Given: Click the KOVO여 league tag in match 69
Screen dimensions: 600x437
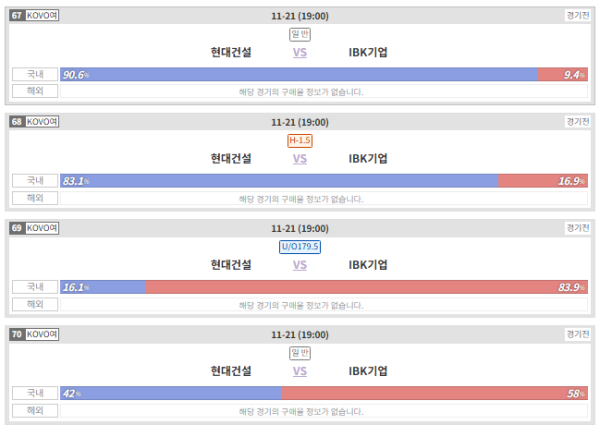Looking at the screenshot, I should [x=42, y=228].
